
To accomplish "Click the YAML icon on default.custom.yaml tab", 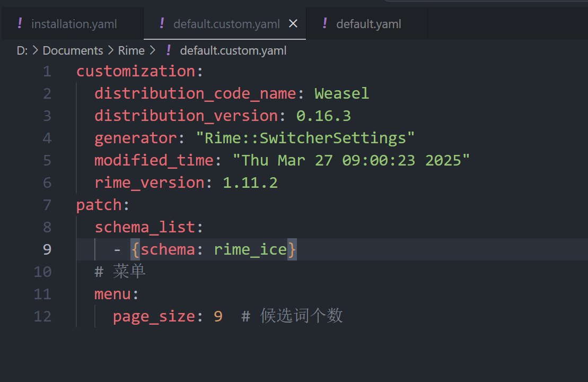I will (x=162, y=23).
